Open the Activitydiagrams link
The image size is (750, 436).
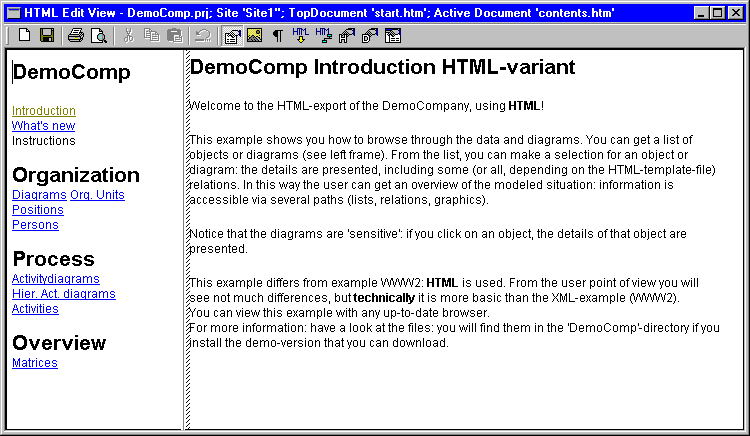pyautogui.click(x=55, y=279)
